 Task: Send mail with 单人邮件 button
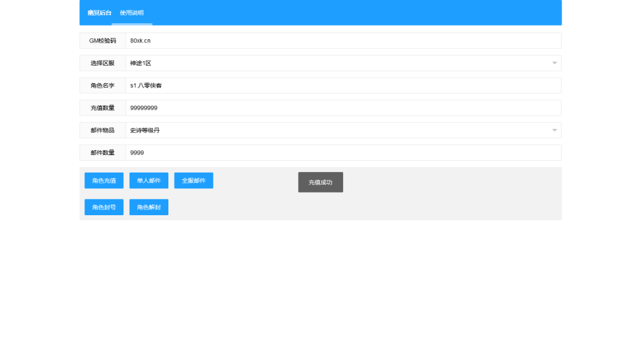(x=149, y=181)
